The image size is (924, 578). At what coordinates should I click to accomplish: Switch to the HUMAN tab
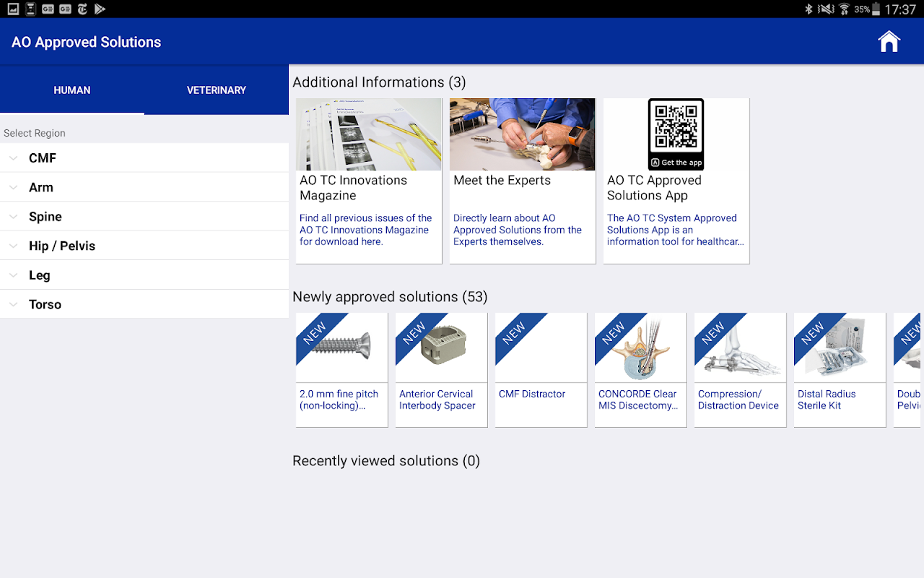coord(72,90)
